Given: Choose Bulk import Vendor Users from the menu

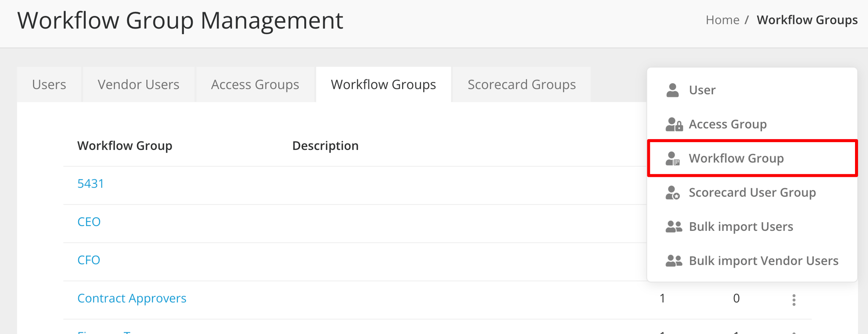Looking at the screenshot, I should 763,260.
